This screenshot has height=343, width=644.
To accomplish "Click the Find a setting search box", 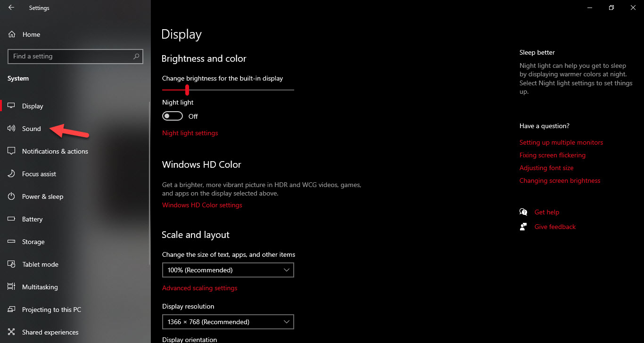I will 71,56.
